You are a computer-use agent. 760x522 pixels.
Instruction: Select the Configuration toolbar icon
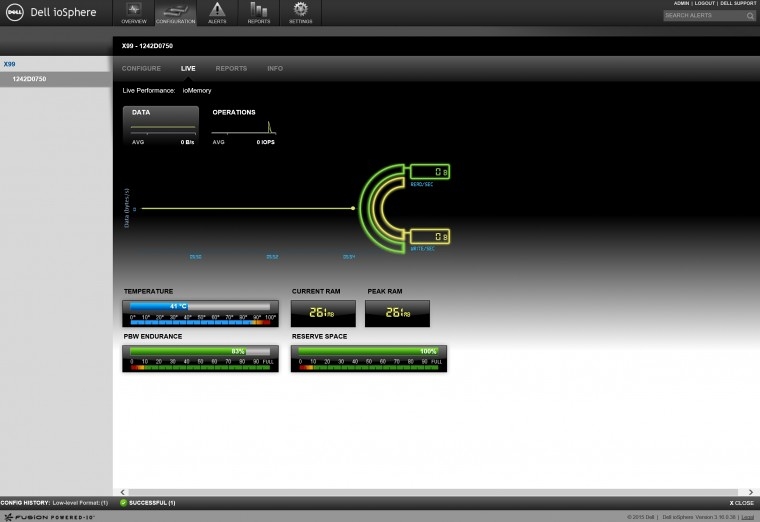(175, 13)
